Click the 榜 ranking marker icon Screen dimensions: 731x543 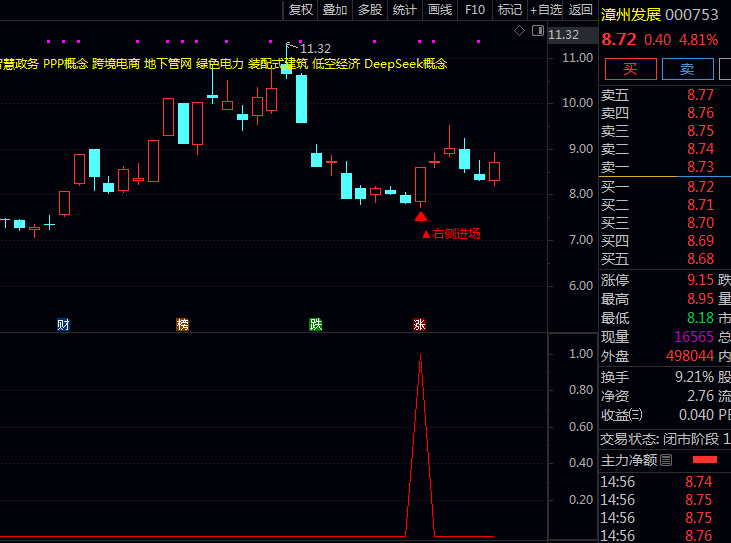click(x=182, y=324)
